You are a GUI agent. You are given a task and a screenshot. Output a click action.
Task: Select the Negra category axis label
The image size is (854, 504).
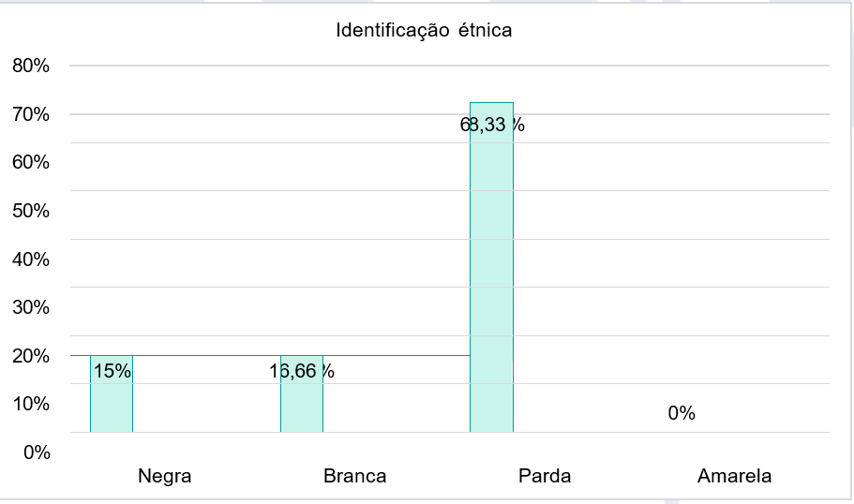[x=164, y=476]
